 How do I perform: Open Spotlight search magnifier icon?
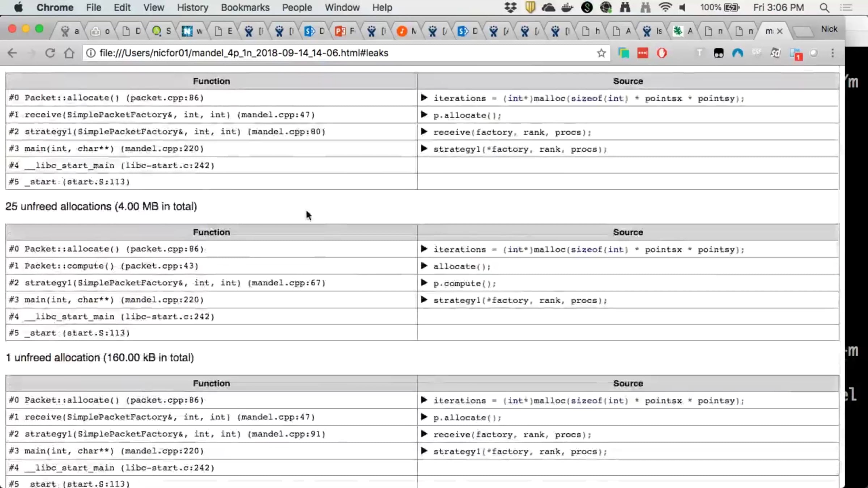tap(824, 8)
